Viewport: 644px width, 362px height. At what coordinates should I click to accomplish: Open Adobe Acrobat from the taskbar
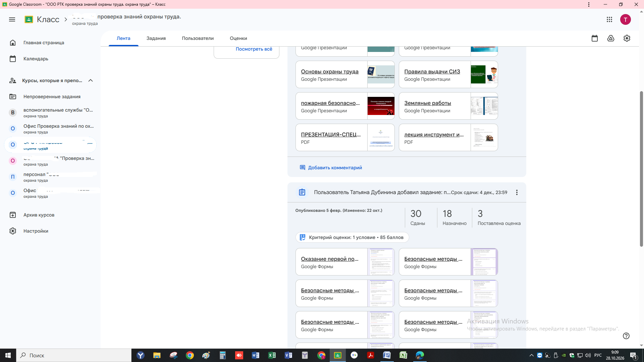(371, 355)
